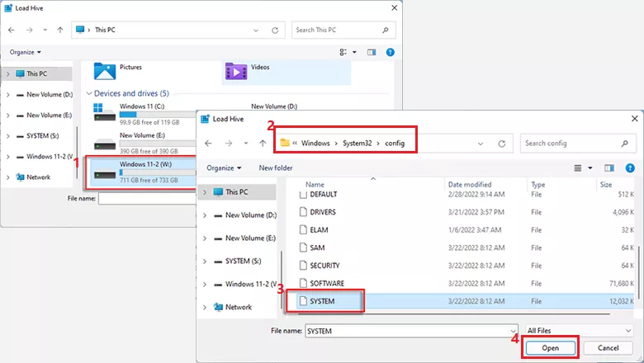The width and height of the screenshot is (644, 363).
Task: Open the Organize dropdown above the config file list
Action: 224,167
